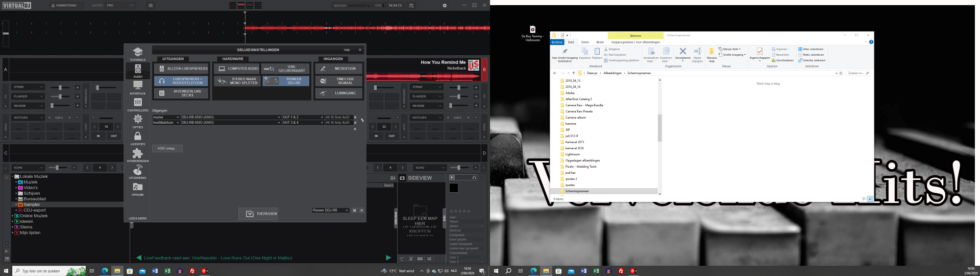Click Explorer Zoeken search field
Viewport: 980px width, 276px height.
pyautogui.click(x=858, y=73)
